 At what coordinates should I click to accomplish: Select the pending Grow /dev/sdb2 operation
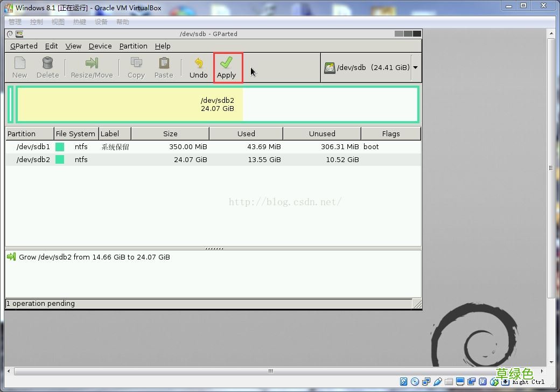point(94,257)
